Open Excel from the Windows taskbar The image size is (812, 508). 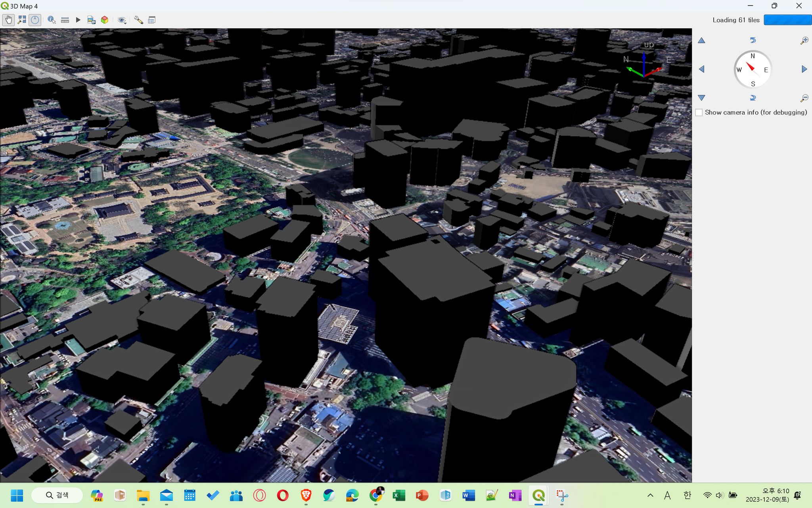tap(398, 495)
